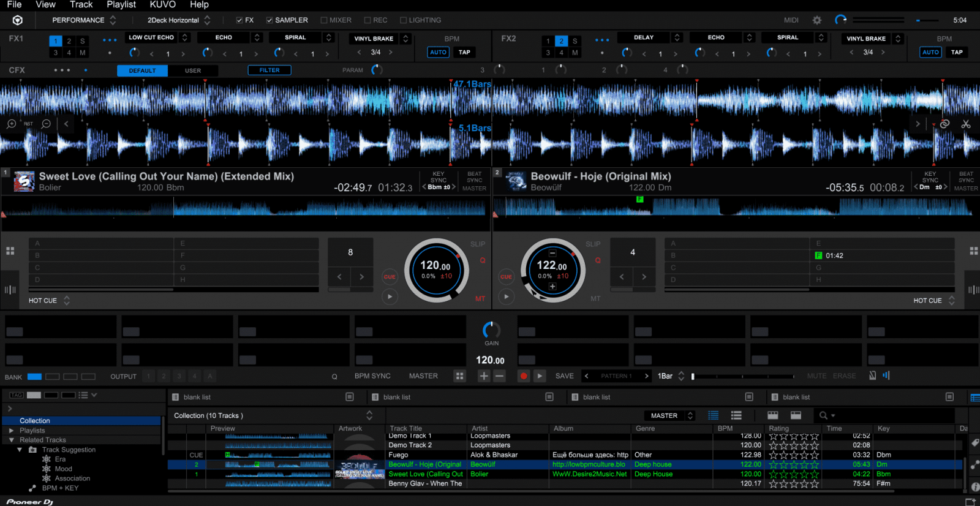Screen dimensions: 980x506
Task: Toggle FX1 AUTO BPM button
Action: 438,52
